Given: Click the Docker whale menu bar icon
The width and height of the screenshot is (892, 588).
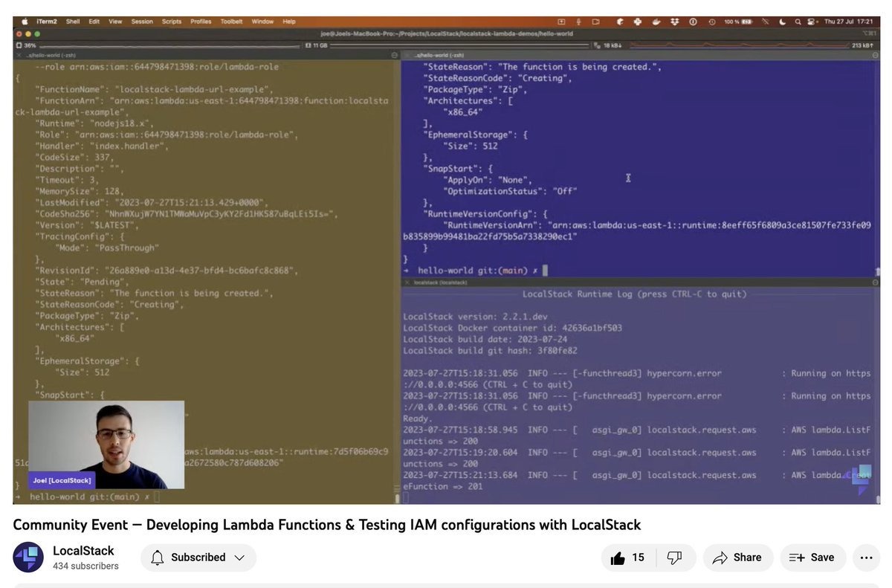Looking at the screenshot, I should coord(656,22).
